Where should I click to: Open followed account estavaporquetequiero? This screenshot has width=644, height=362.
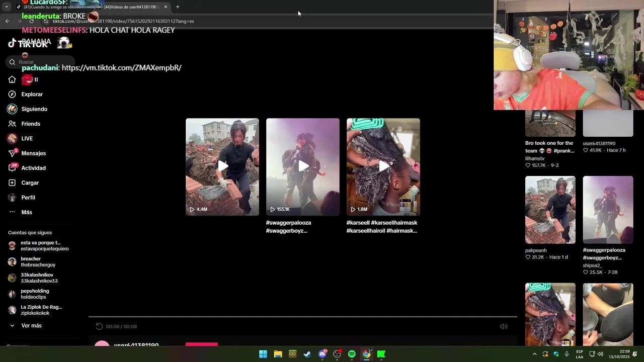pos(39,246)
